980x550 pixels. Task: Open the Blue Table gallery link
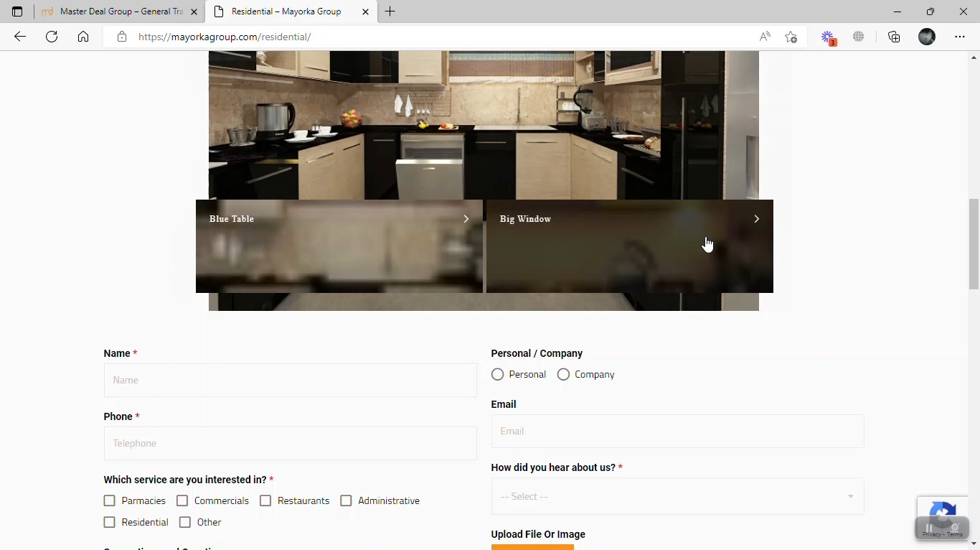(x=339, y=246)
